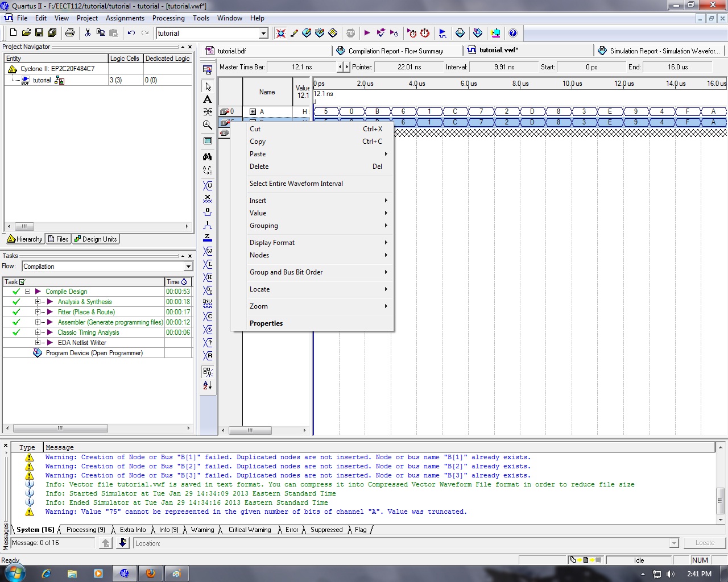This screenshot has height=582, width=728.
Task: Click the Open file toolbar icon
Action: click(26, 33)
